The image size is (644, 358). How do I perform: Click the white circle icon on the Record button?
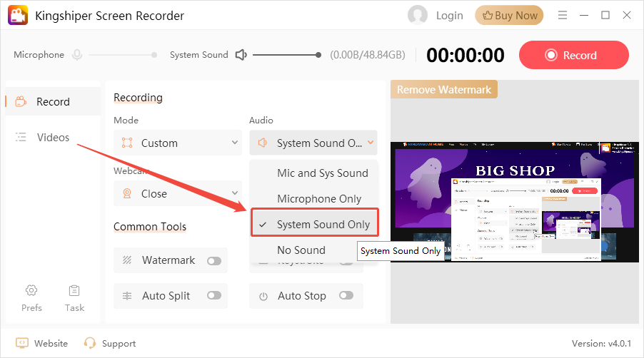tap(550, 55)
